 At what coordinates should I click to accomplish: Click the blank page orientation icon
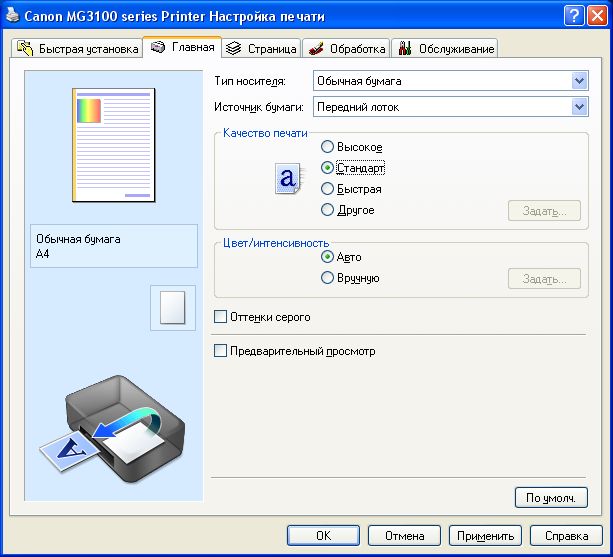(172, 308)
